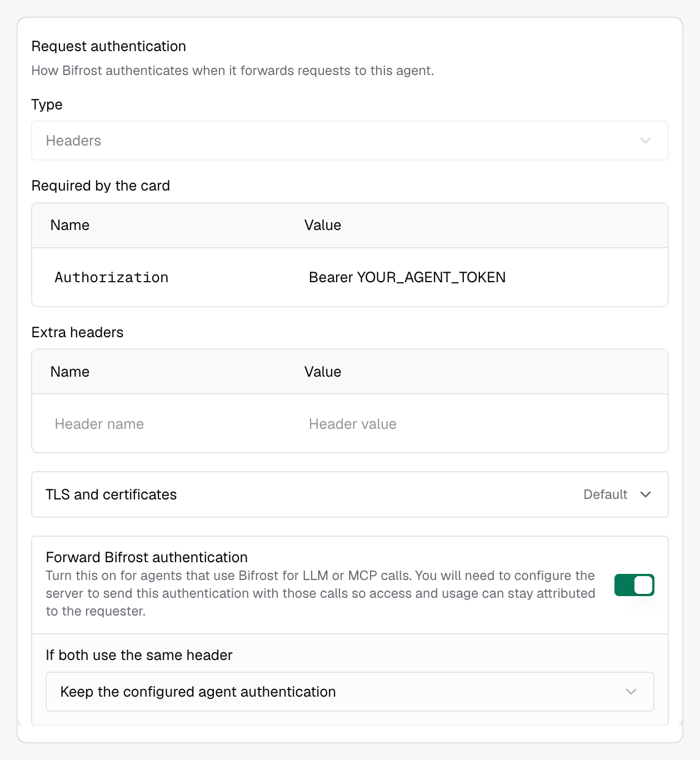Click the Bearer YOUR_AGENT_TOKEN value field
The width and height of the screenshot is (700, 760).
click(407, 277)
